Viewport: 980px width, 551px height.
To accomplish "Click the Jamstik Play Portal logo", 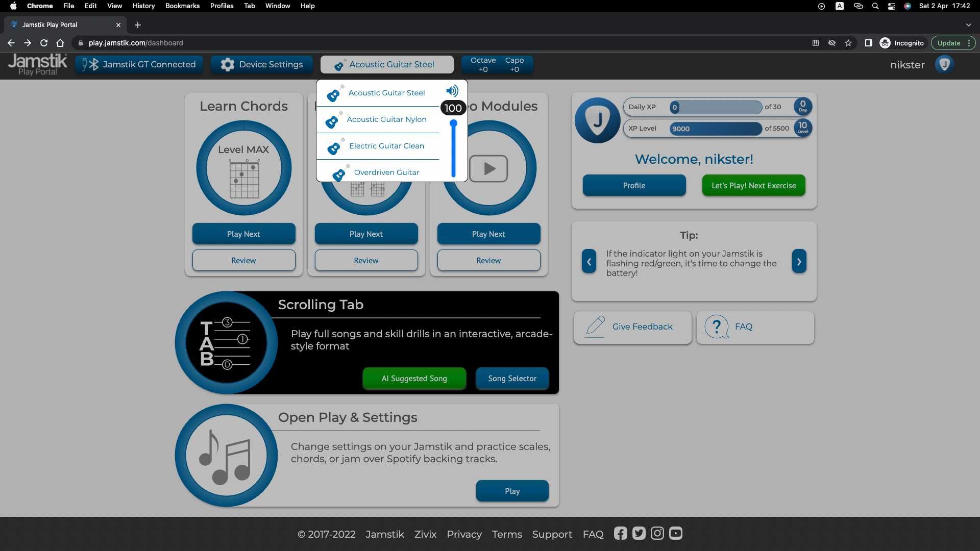I will pos(38,64).
